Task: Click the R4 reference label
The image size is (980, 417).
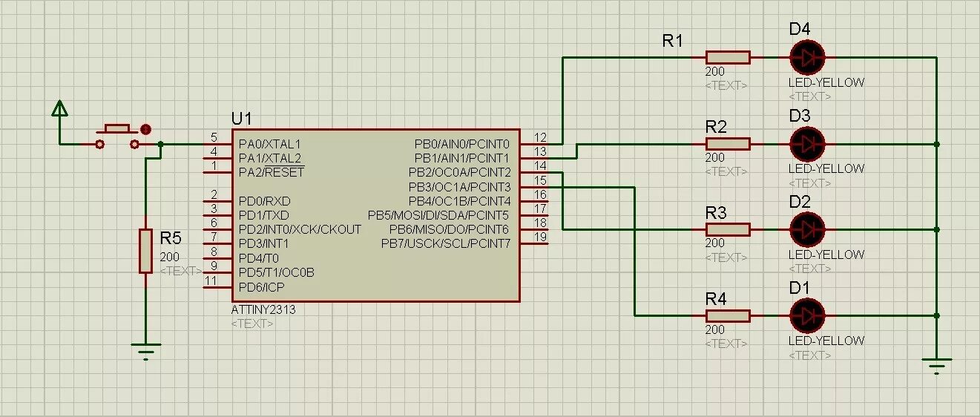Action: 716,299
